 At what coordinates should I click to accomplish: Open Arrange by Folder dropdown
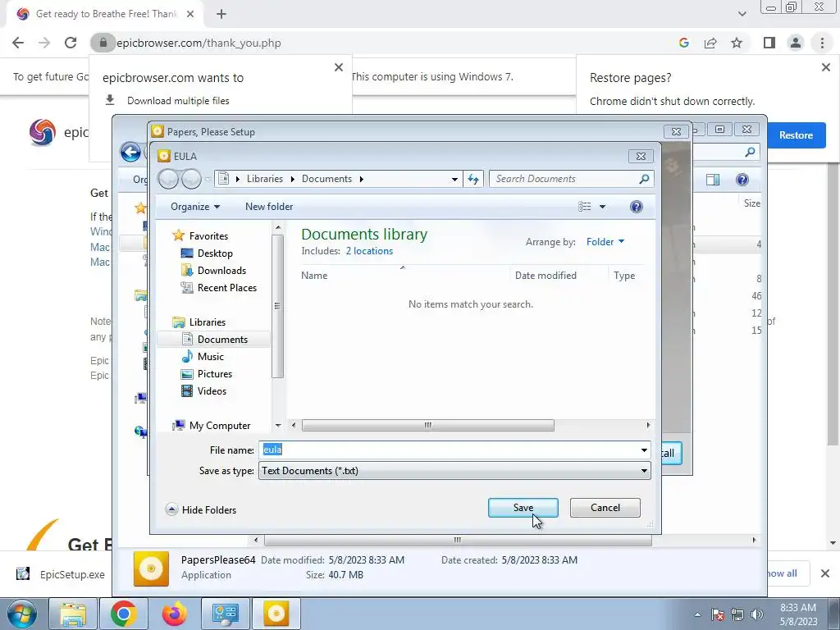pyautogui.click(x=605, y=242)
